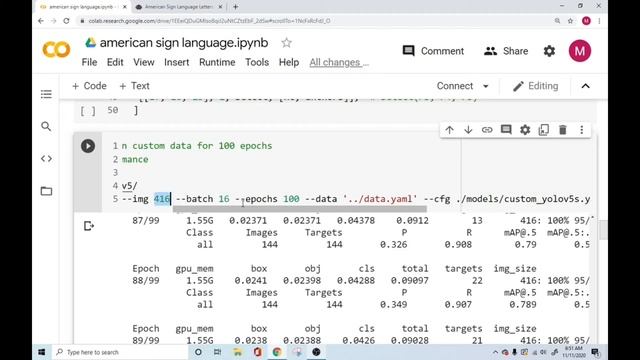Click '../data.yaml' in code
Screen dimensions: 640x360
380,199
